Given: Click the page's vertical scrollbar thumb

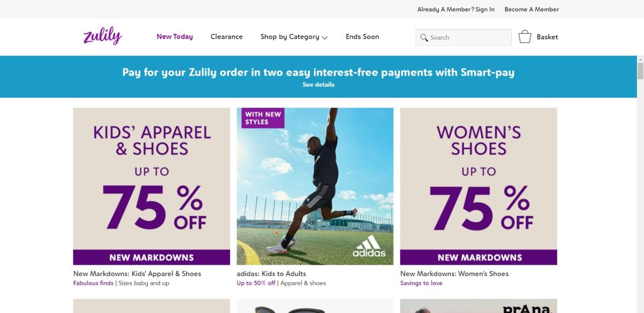Looking at the screenshot, I should [640, 71].
